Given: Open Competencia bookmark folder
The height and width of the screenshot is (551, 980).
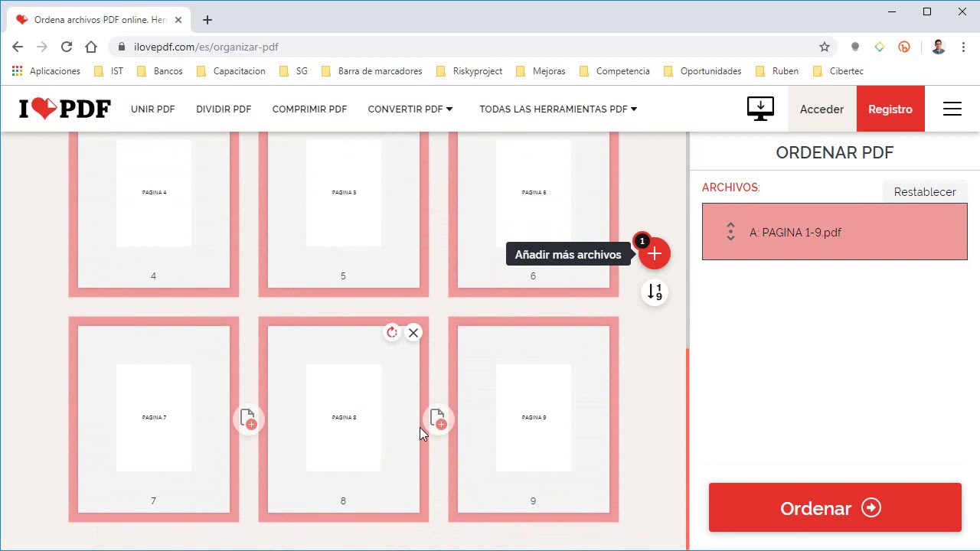Looking at the screenshot, I should point(614,71).
